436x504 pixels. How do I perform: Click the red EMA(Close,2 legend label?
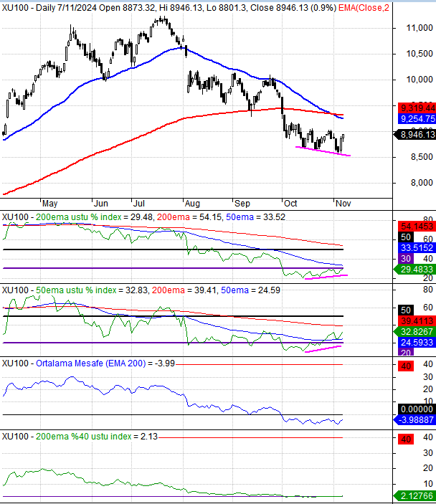coord(364,8)
